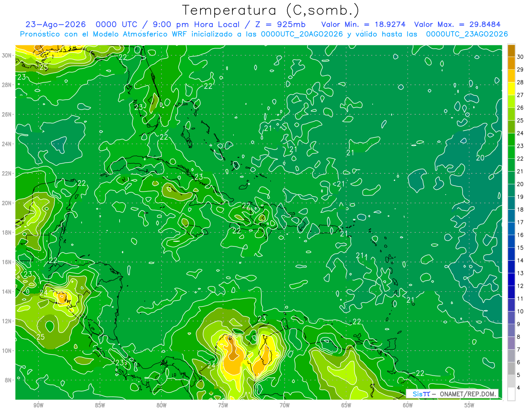This screenshot has height=411, width=532.
Task: Pick the yellow legend band between 27 and 28
Action: point(511,89)
